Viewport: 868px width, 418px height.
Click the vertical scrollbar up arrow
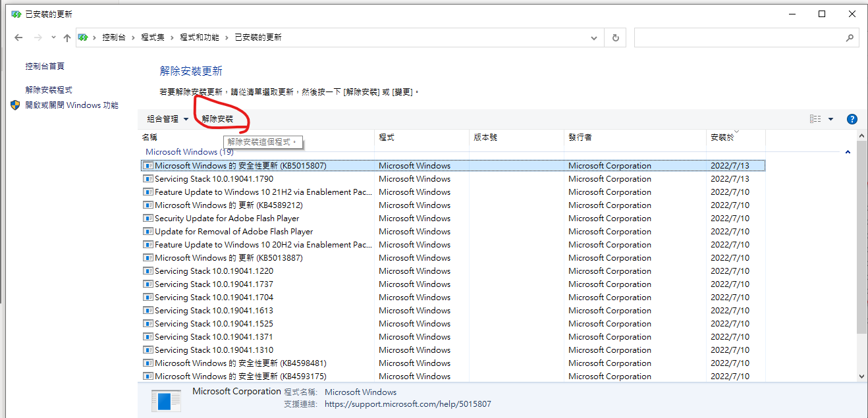pos(861,136)
